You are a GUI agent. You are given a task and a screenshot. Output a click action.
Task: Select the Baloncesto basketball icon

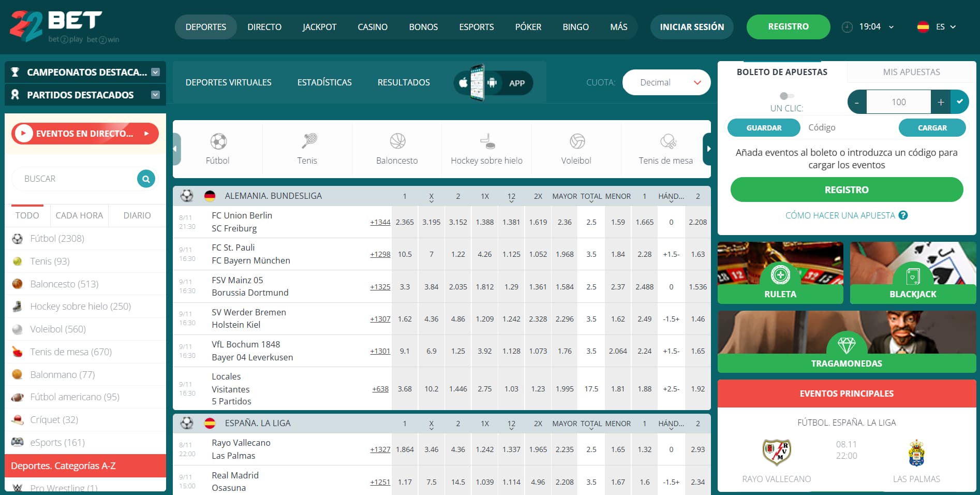coord(396,141)
